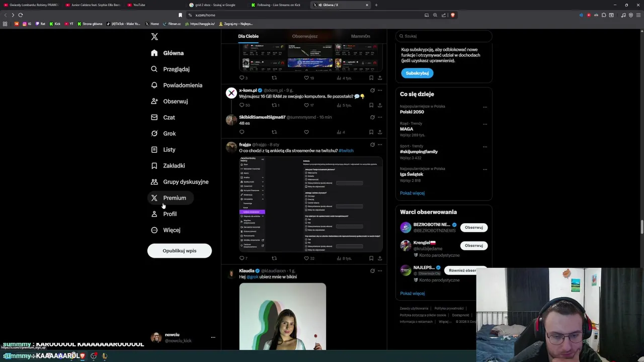This screenshot has height=362, width=644.
Task: Open frajgo post survey image
Action: coord(311,204)
